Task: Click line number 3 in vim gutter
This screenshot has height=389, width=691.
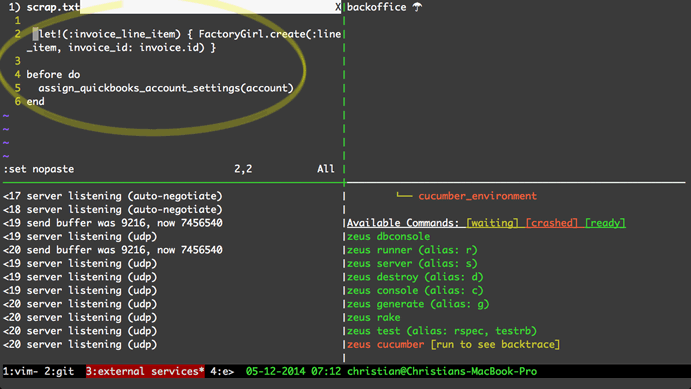Action: [18, 61]
